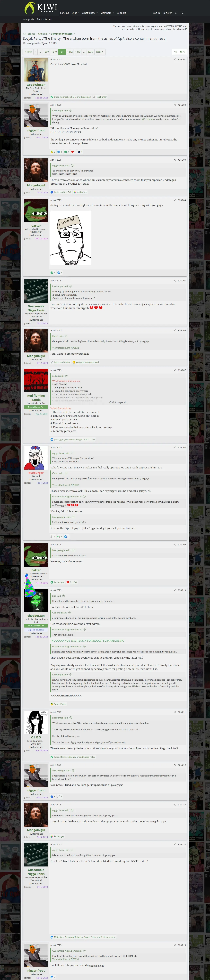Click share icon on post #26,201
This screenshot has height=980, width=210.
click(x=175, y=59)
